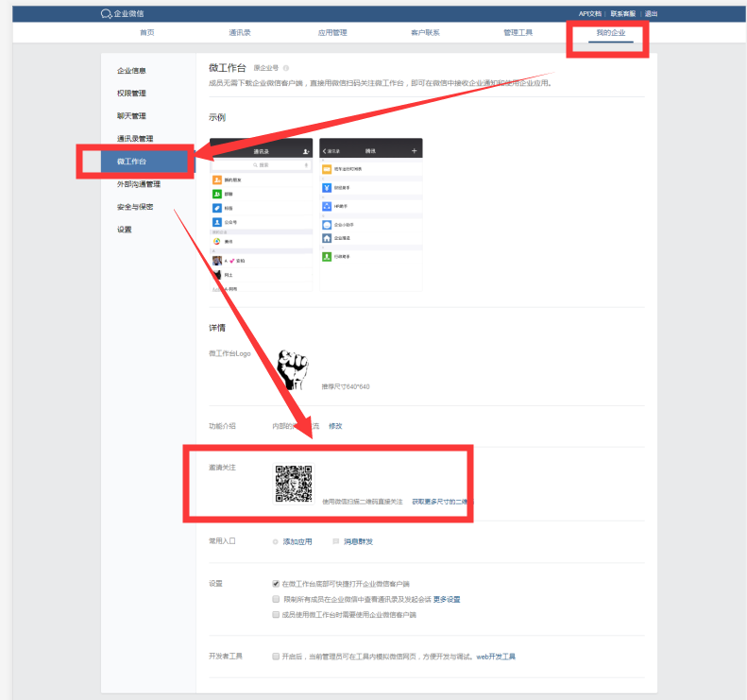Select 管理工具 tab

pyautogui.click(x=518, y=32)
